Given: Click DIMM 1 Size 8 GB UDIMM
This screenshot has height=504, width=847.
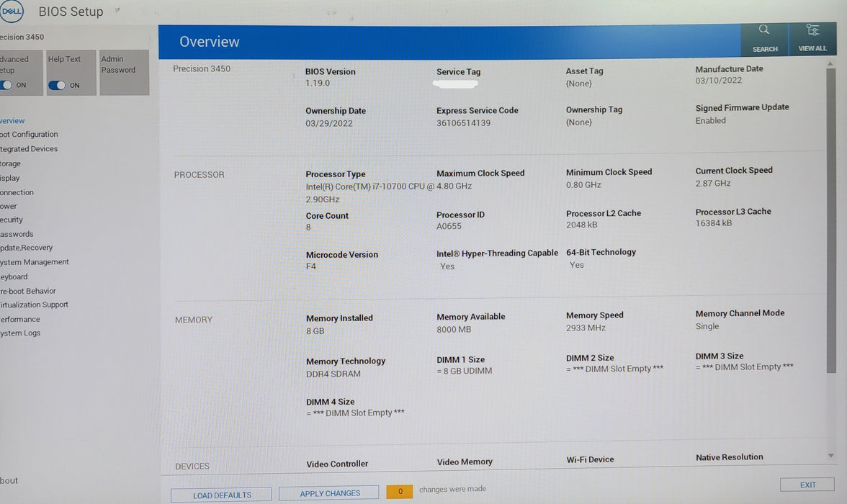Looking at the screenshot, I should pos(465,371).
